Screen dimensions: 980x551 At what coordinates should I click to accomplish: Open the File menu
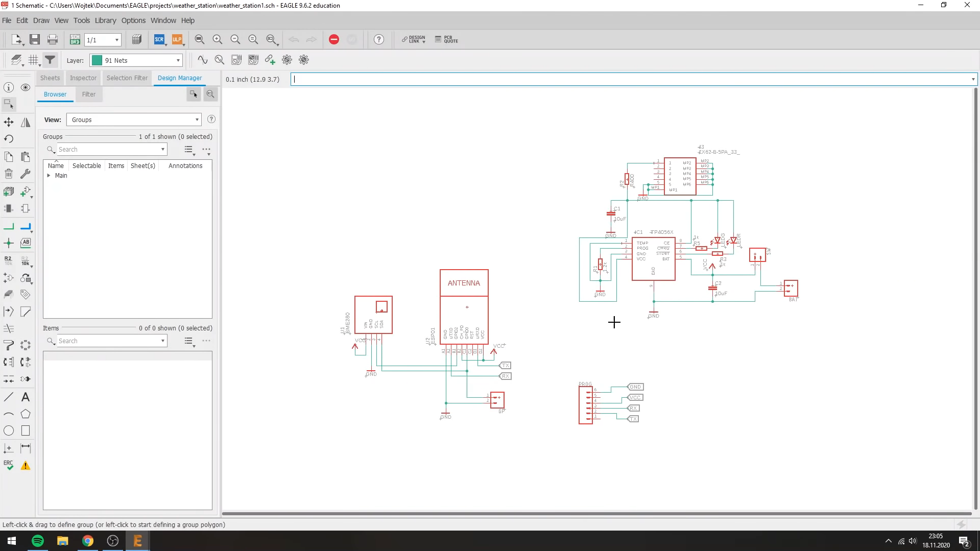coord(7,20)
